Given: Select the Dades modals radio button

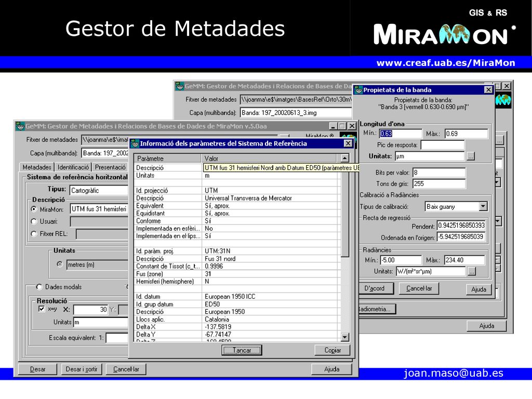Looking at the screenshot, I should (39, 287).
